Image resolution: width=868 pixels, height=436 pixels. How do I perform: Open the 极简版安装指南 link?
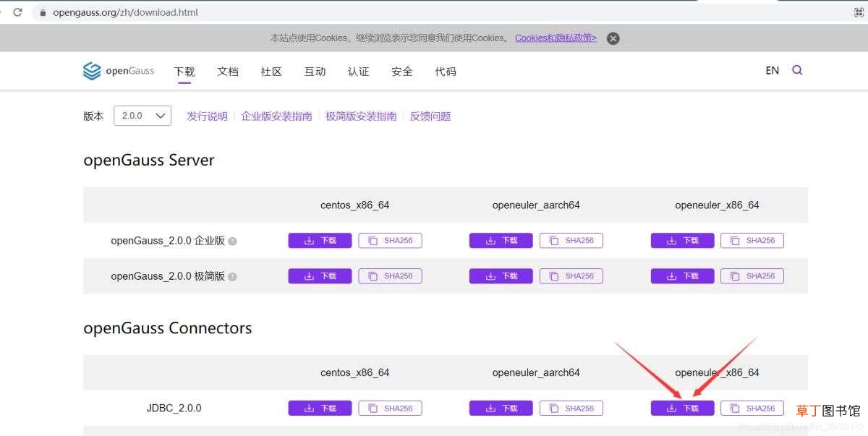(361, 116)
